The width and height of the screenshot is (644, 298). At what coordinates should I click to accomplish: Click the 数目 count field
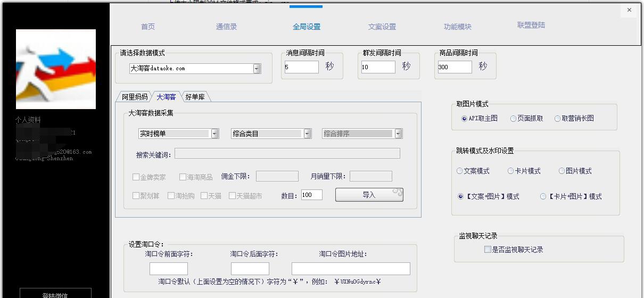312,195
